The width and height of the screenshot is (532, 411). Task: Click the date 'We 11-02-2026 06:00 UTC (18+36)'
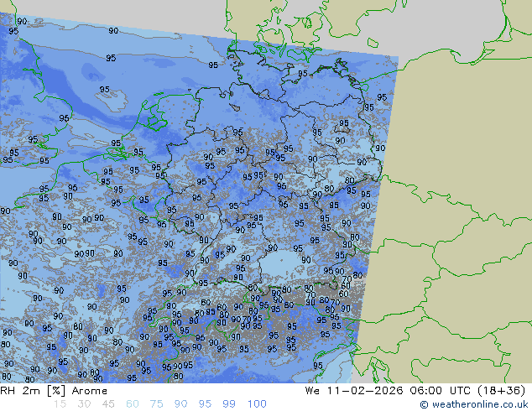tap(415, 391)
